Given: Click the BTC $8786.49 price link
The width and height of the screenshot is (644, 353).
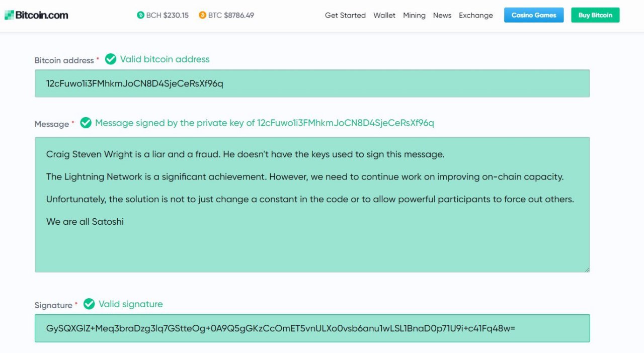Looking at the screenshot, I should 231,15.
